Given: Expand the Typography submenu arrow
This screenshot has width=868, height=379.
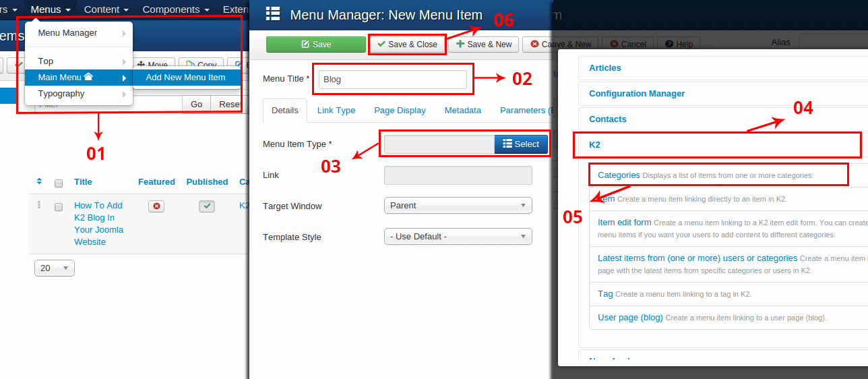Looking at the screenshot, I should (124, 94).
